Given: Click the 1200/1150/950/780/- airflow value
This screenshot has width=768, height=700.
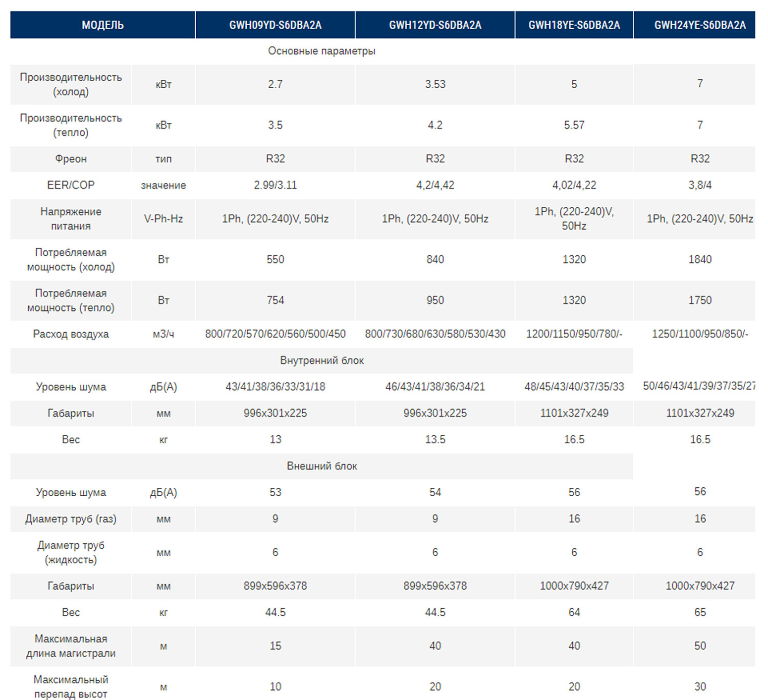Looking at the screenshot, I should click(574, 334).
